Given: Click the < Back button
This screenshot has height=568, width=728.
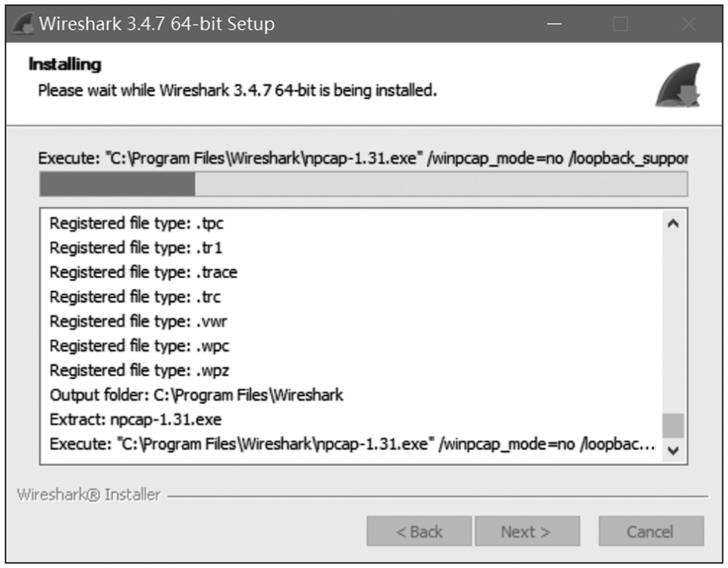Looking at the screenshot, I should (x=419, y=532).
